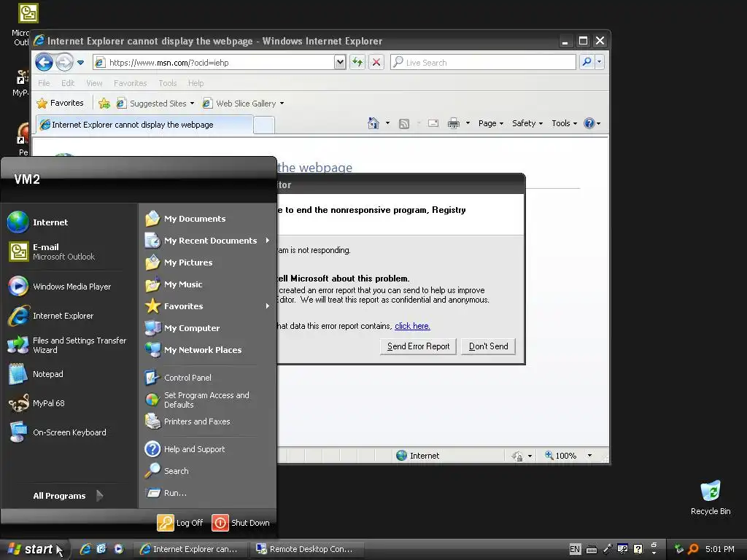This screenshot has height=560, width=747.
Task: Open Set Program Access and Defaults
Action: coord(206,400)
